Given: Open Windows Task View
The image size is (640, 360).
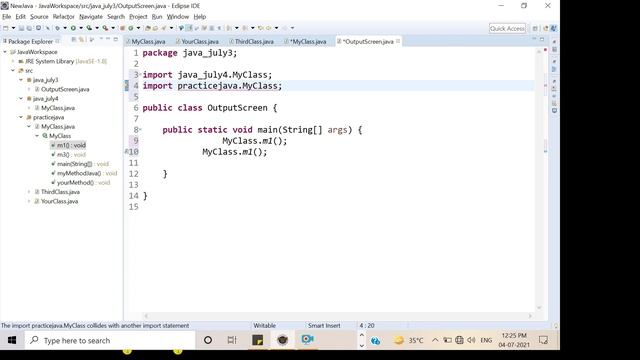Looking at the screenshot, I should [232, 340].
